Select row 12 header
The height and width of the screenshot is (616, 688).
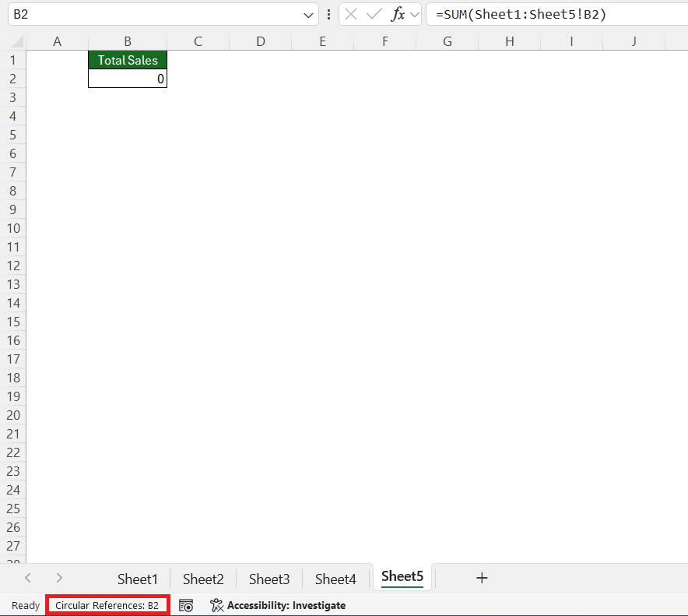tap(13, 266)
